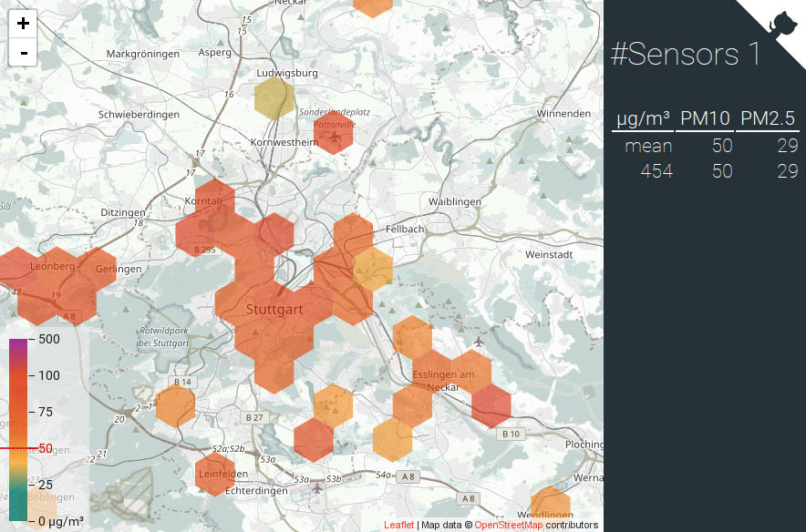The height and width of the screenshot is (532, 806).
Task: Select sensor ID 454 in the table
Action: [x=656, y=171]
